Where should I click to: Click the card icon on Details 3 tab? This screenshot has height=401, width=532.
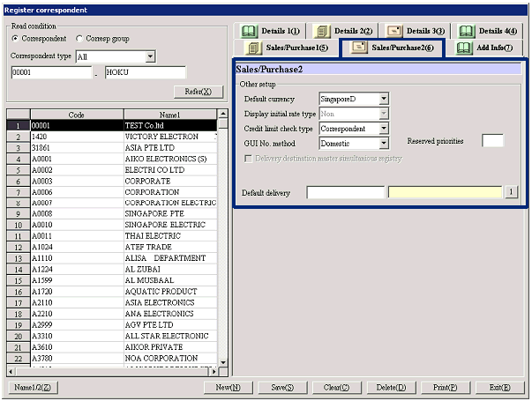click(393, 31)
